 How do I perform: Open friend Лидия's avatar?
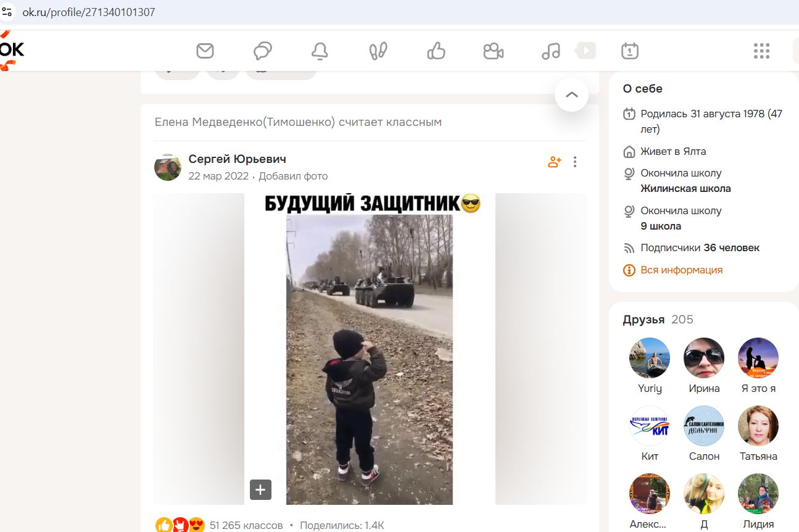758,494
